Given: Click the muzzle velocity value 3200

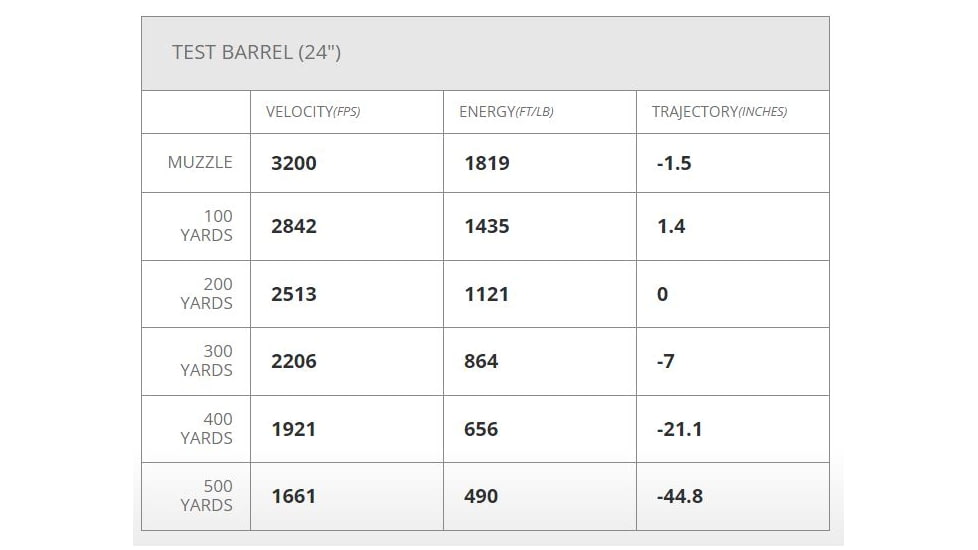Looking at the screenshot, I should [294, 163].
